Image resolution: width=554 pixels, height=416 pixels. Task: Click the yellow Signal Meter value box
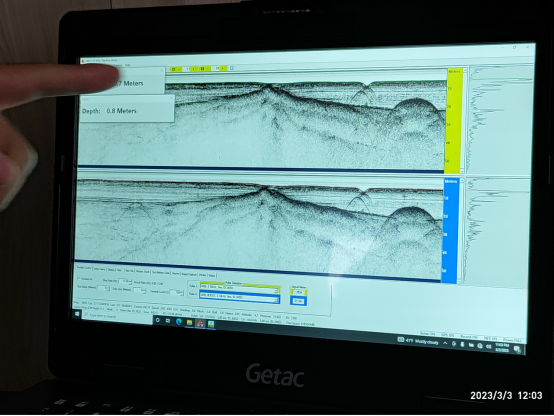coord(299,292)
